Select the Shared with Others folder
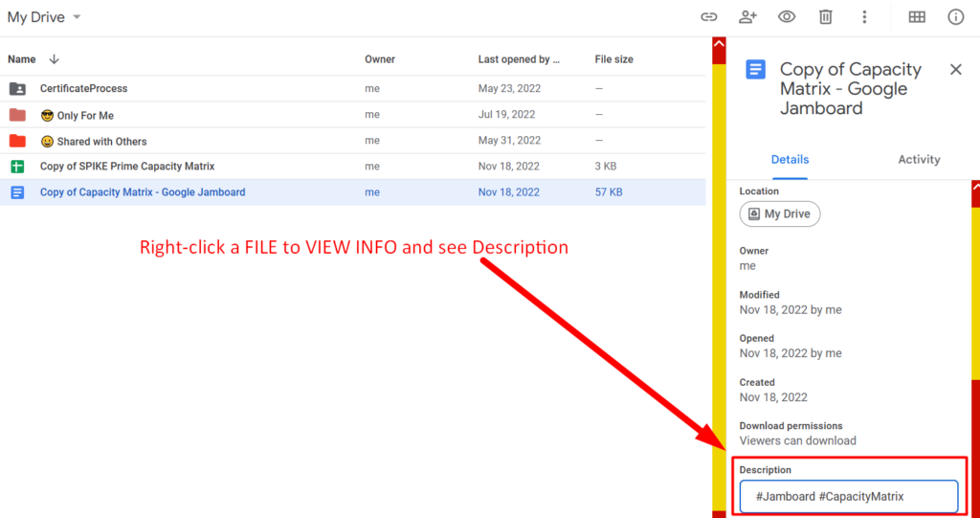The height and width of the screenshot is (518, 980). tap(353, 141)
